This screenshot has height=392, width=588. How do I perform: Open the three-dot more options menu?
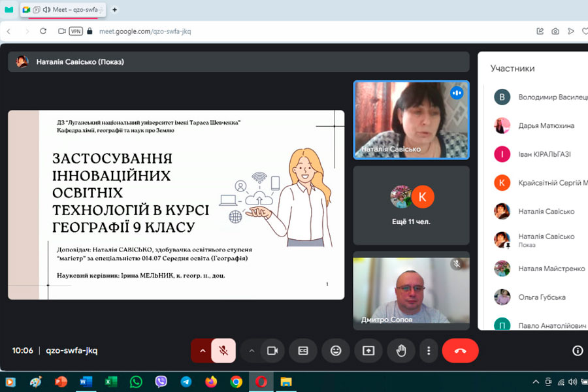pyautogui.click(x=429, y=351)
